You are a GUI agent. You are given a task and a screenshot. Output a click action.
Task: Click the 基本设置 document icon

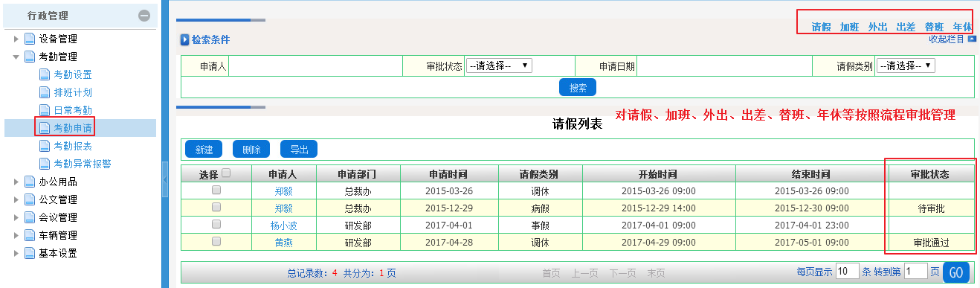[30, 253]
